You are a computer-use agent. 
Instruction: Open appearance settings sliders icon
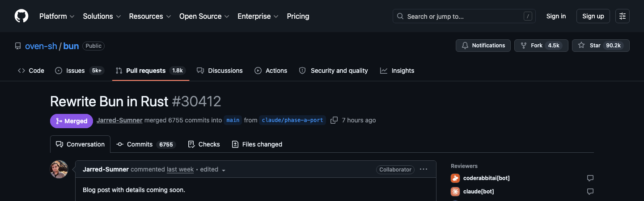(623, 16)
